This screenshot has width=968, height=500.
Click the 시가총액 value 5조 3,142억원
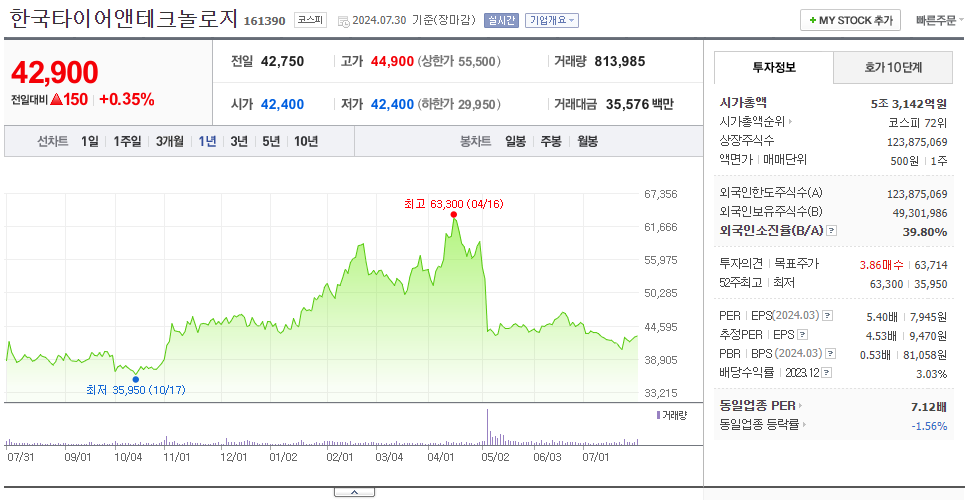click(909, 104)
